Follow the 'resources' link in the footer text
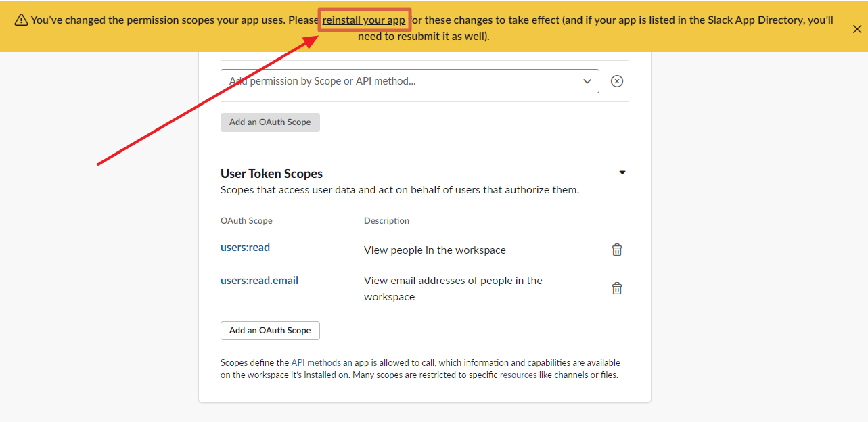This screenshot has width=868, height=422. (x=518, y=375)
